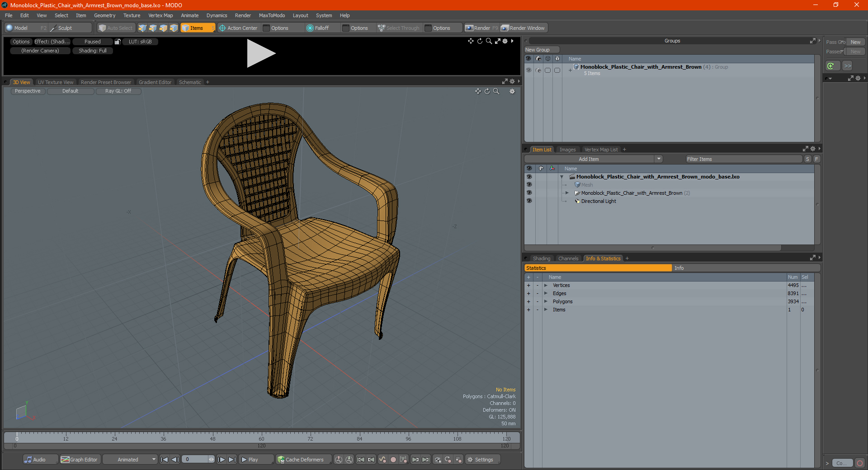868x470 pixels.
Task: Select Vertices selection mode cube icon
Action: pyautogui.click(x=142, y=28)
